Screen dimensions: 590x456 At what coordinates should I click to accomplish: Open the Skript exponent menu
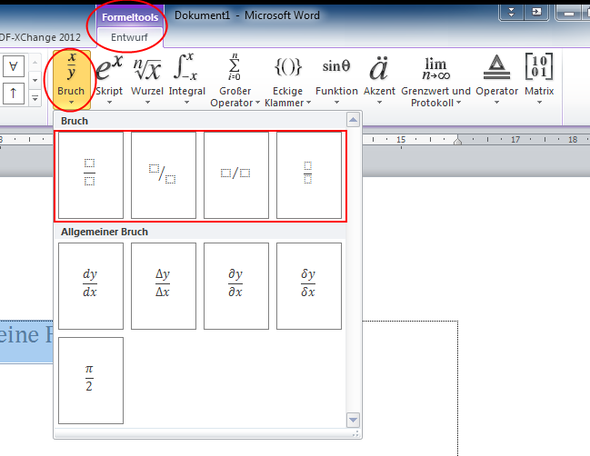(x=109, y=79)
